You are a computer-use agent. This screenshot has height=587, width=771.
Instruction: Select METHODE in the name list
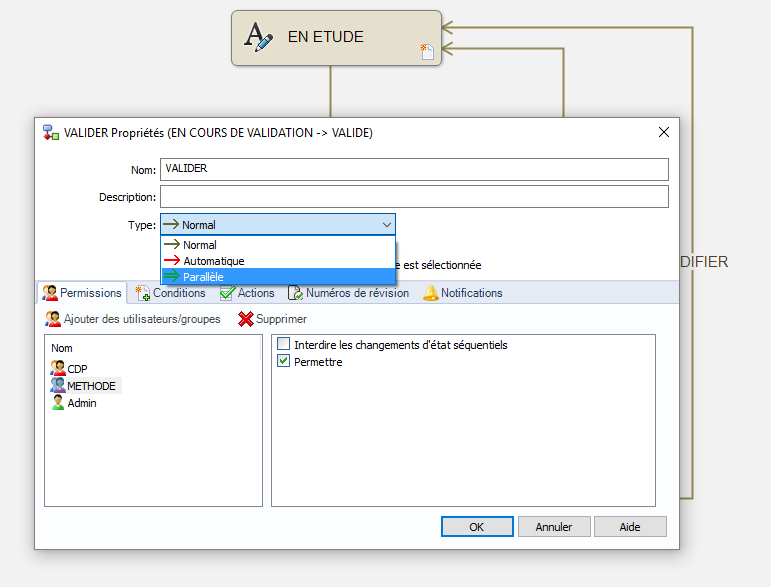[86, 385]
